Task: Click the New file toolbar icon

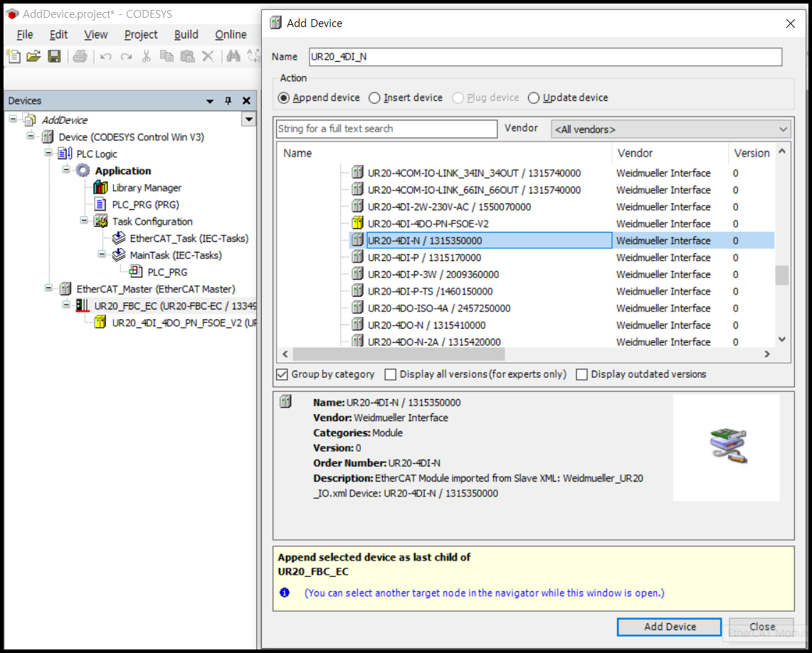Action: point(14,56)
